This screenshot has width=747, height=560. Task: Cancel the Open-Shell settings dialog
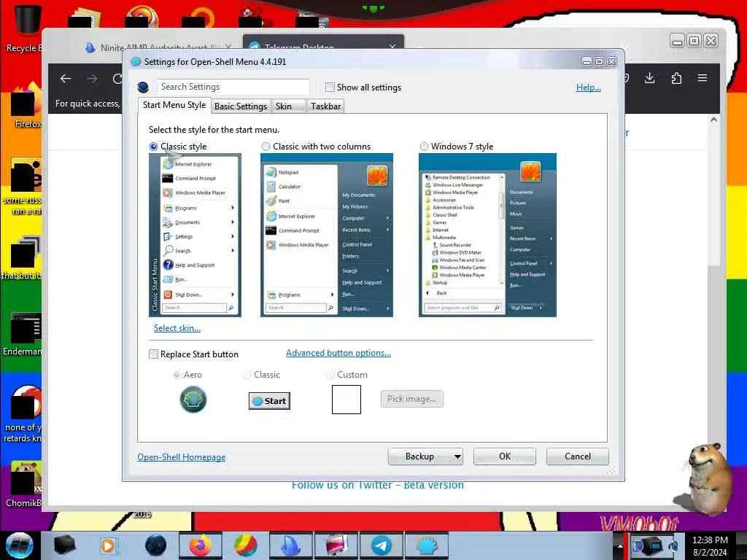coord(578,456)
